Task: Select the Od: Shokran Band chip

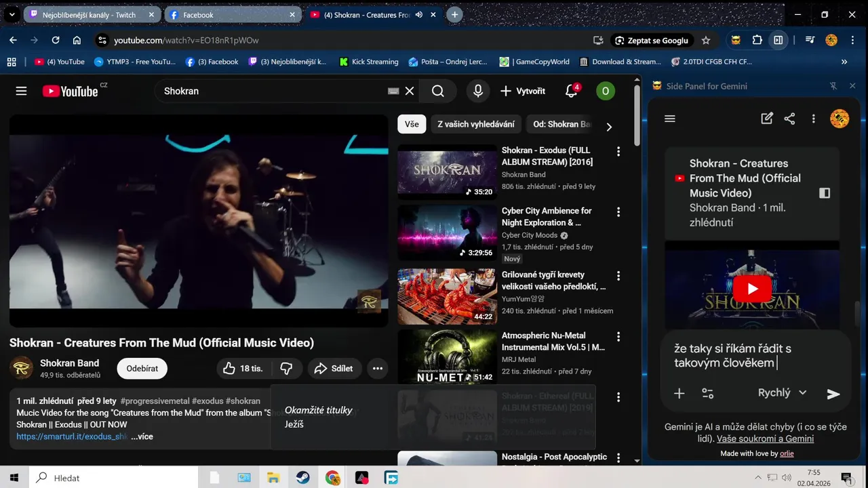Action: coord(561,124)
